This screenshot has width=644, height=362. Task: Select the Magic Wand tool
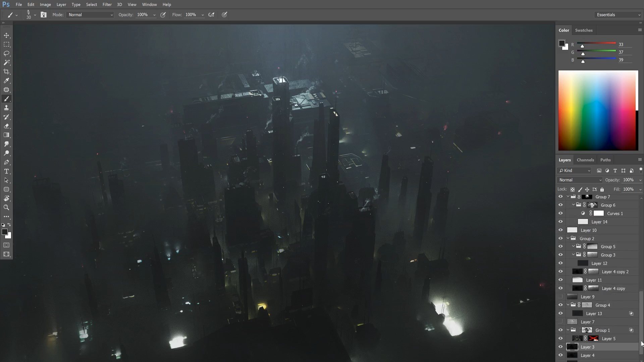[6, 63]
